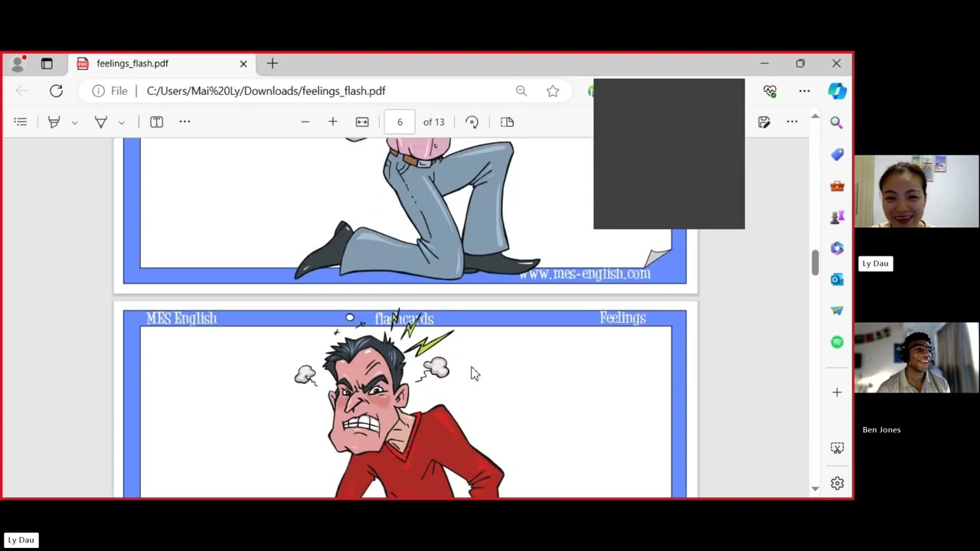
Task: Select the upper participant video thumbnail
Action: tap(916, 191)
